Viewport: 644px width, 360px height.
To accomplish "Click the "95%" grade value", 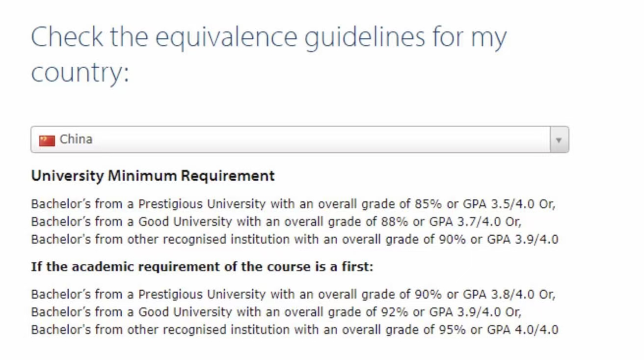I will pos(452,330).
